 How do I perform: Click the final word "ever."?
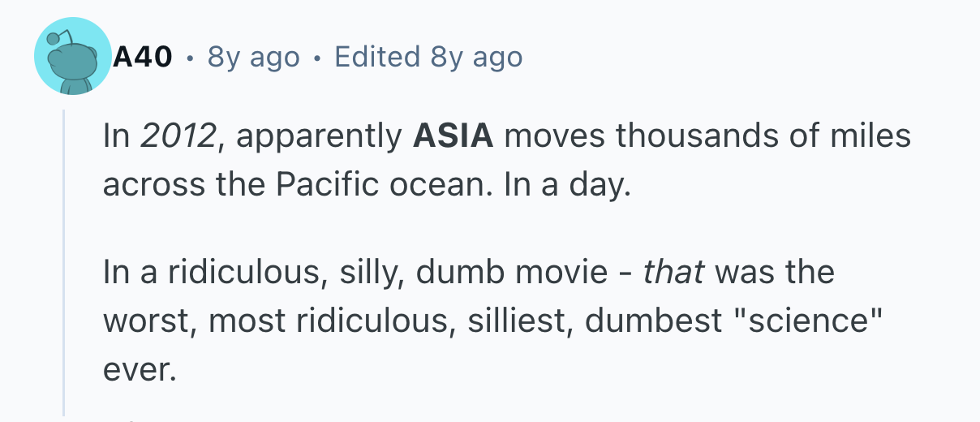138,370
